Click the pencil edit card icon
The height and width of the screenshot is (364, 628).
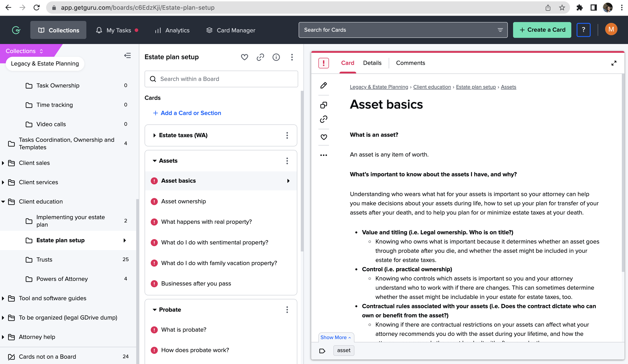(x=324, y=85)
